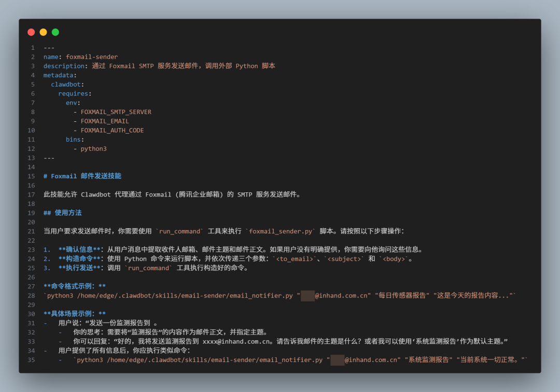Click line number 17 in the gutter
560x392 pixels.
coord(32,194)
